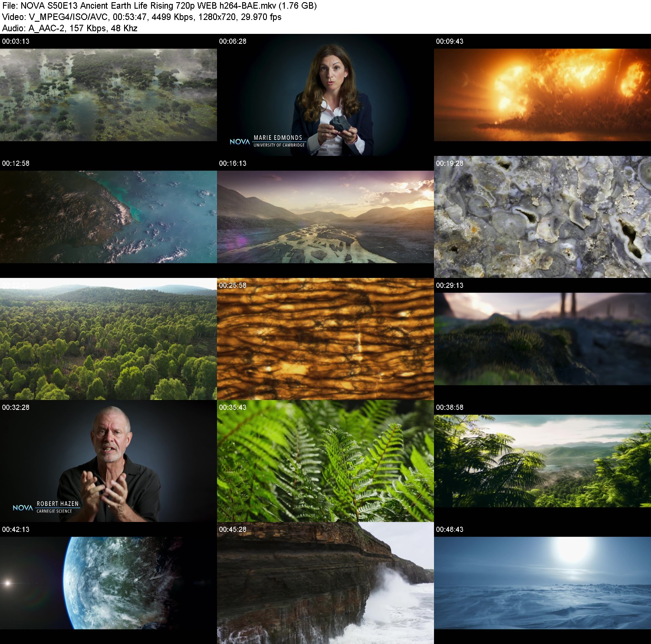
Task: Click the Video codec info line
Action: [141, 17]
